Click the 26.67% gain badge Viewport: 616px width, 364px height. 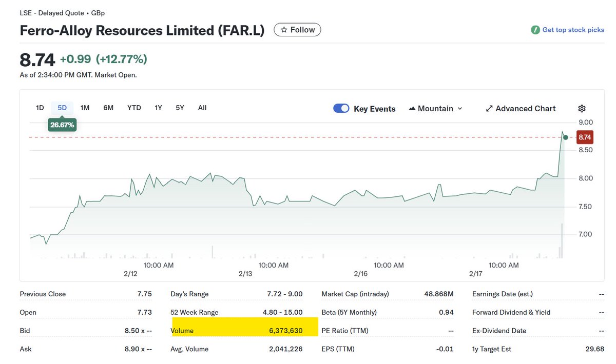[62, 125]
